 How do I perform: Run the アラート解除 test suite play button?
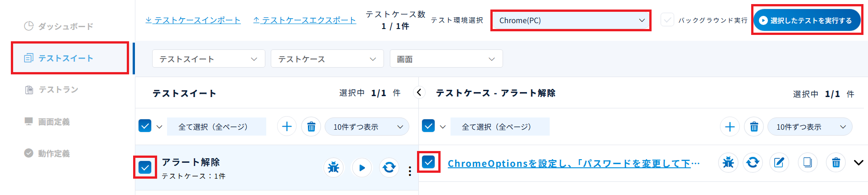(x=361, y=167)
